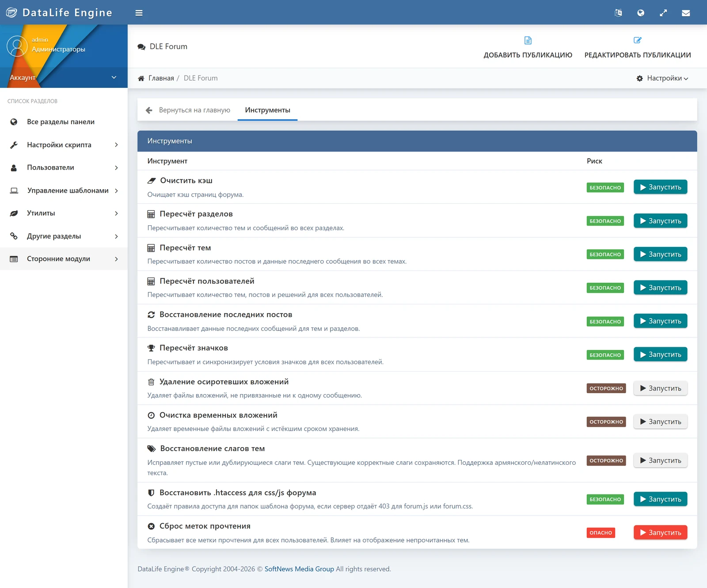Image resolution: width=707 pixels, height=588 pixels.
Task: Expand the Управление шаблонами sidebar section
Action: 64,190
